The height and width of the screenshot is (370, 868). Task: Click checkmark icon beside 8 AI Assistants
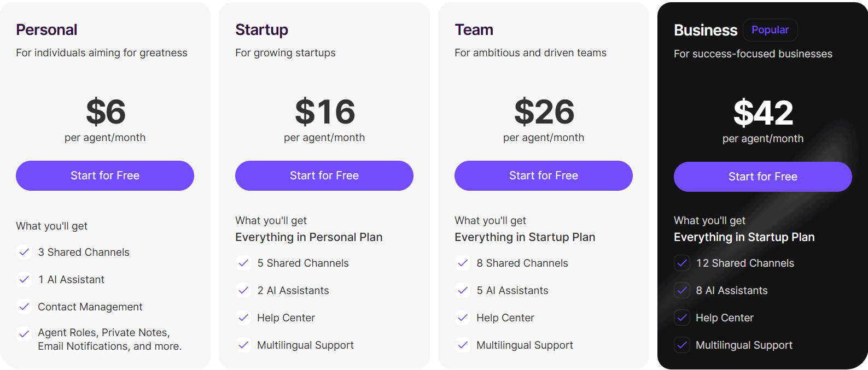(x=682, y=290)
